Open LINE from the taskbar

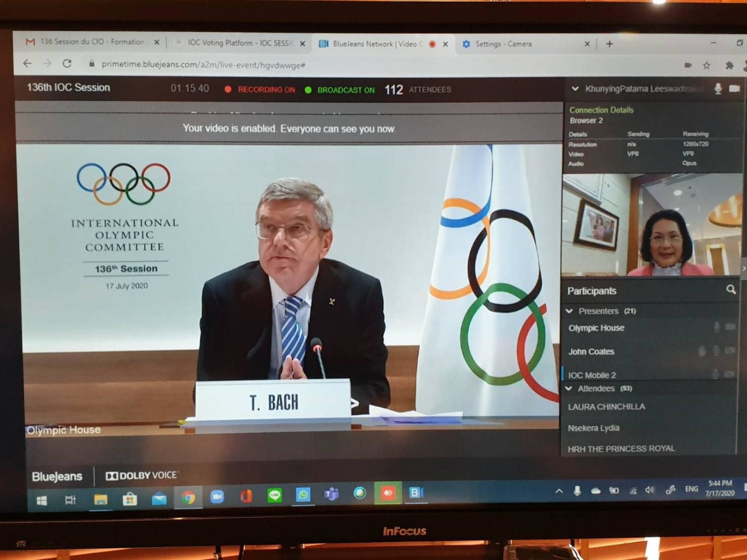(275, 495)
